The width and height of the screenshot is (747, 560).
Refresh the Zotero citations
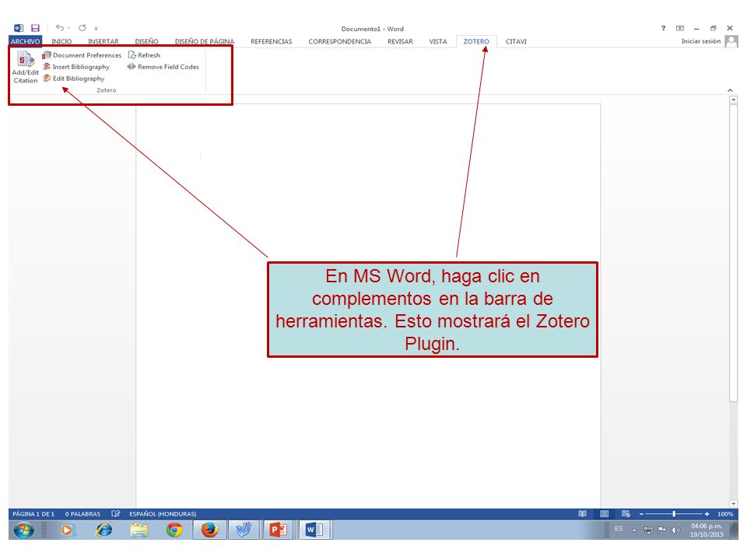pyautogui.click(x=145, y=55)
